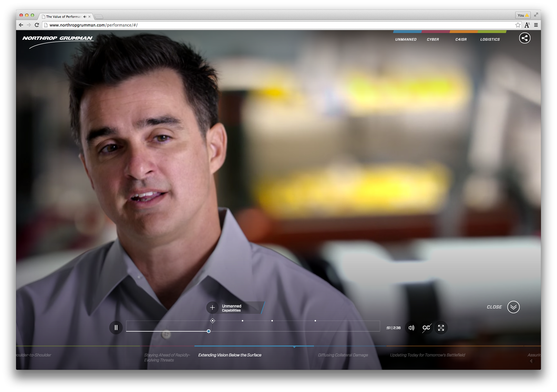Select Staying Ahead of Rapidly-Evolving Threats chapter
557x392 pixels.
click(x=167, y=357)
